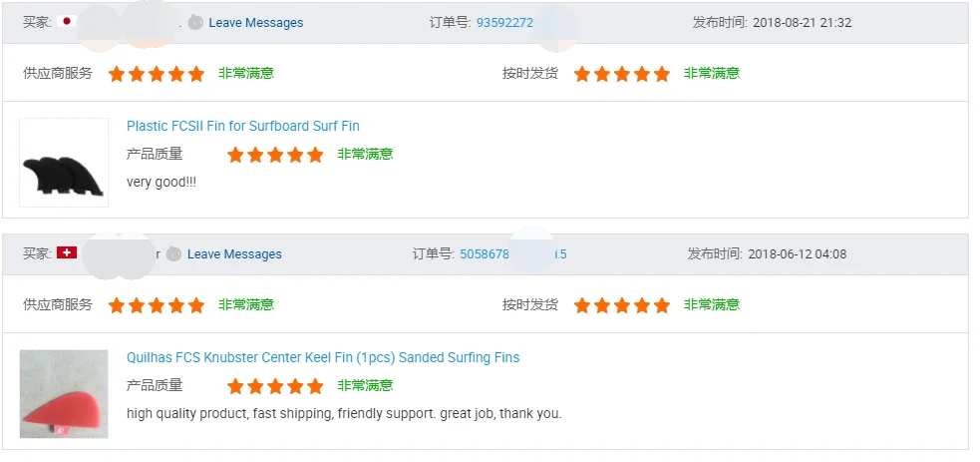Click the red keel fin product thumbnail

[64, 394]
